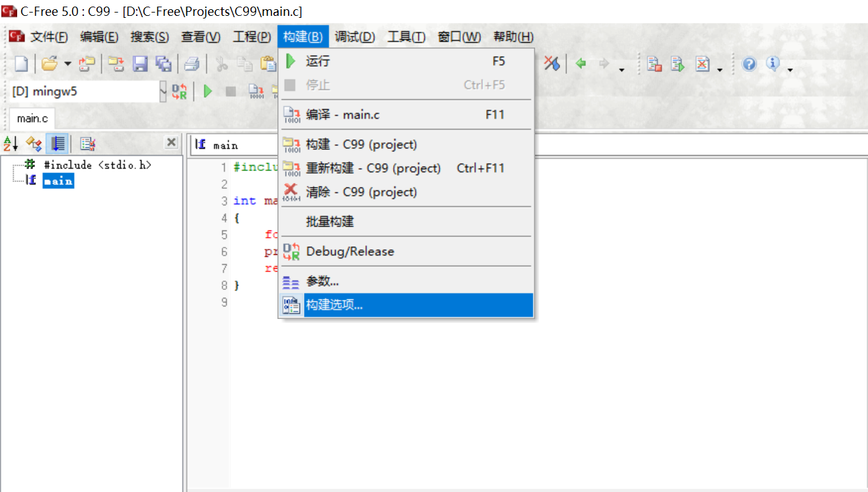Open the 工具(T) menu
Screen dimensions: 868x492
point(406,37)
